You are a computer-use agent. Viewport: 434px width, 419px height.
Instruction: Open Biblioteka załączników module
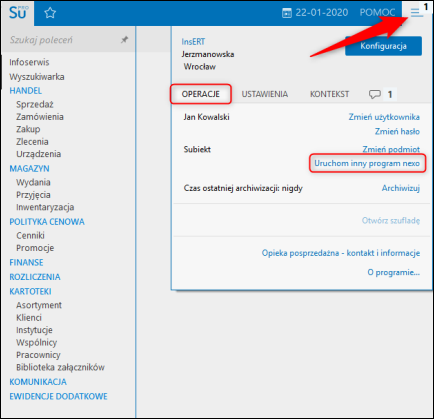[x=60, y=367]
